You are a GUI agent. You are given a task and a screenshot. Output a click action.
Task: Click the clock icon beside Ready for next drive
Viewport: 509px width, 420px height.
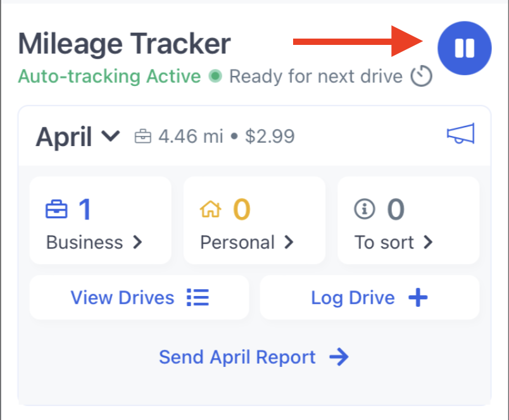click(421, 76)
